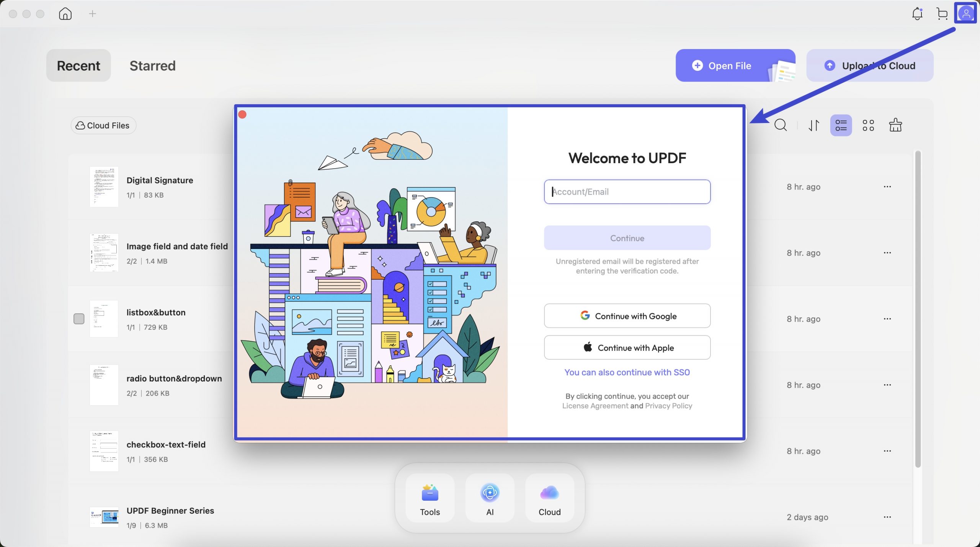Select the Digital Signature file name
The height and width of the screenshot is (547, 980).
160,180
